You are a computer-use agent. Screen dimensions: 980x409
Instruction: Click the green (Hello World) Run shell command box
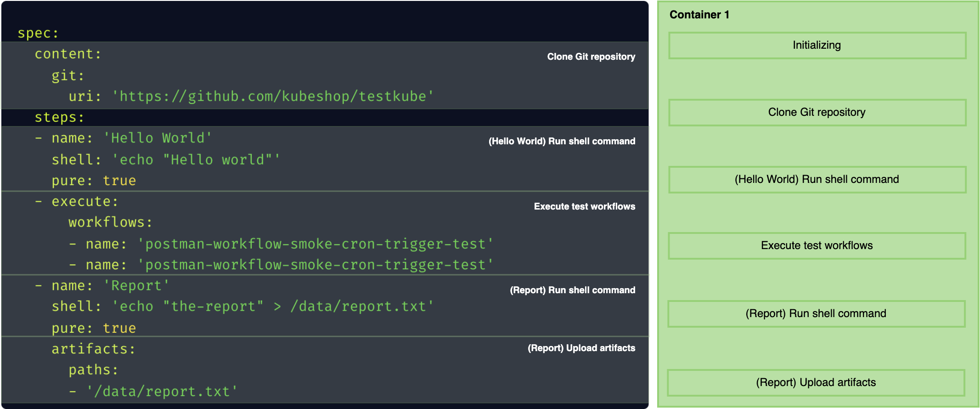point(817,180)
